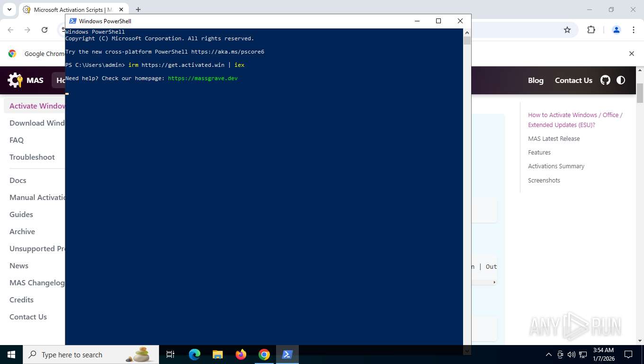Open the PowerShell window system menu icon
Viewport: 644px width, 364px height.
[72, 21]
